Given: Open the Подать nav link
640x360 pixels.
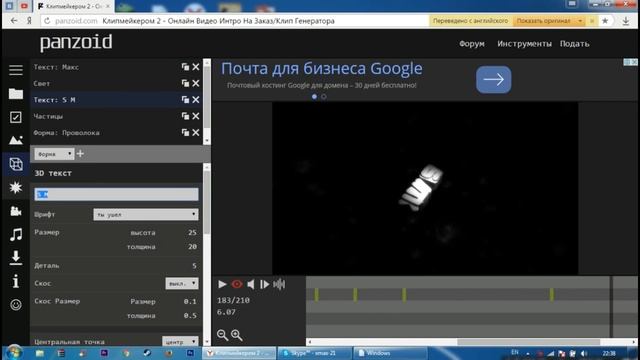Looking at the screenshot, I should (574, 44).
